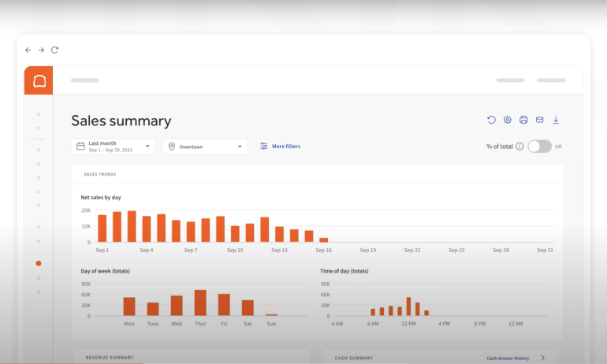Click the refresh report icon
This screenshot has width=607, height=364.
[x=491, y=120]
